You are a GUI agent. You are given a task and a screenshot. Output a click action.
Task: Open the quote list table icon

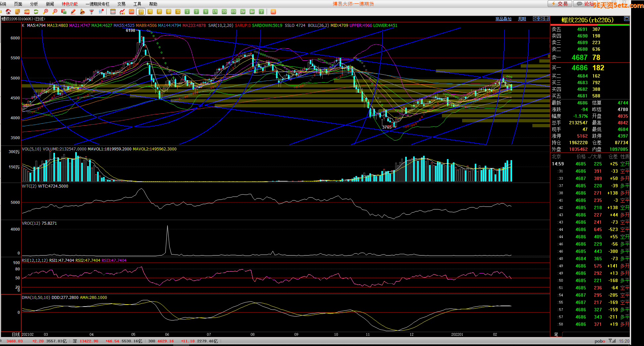click(113, 12)
